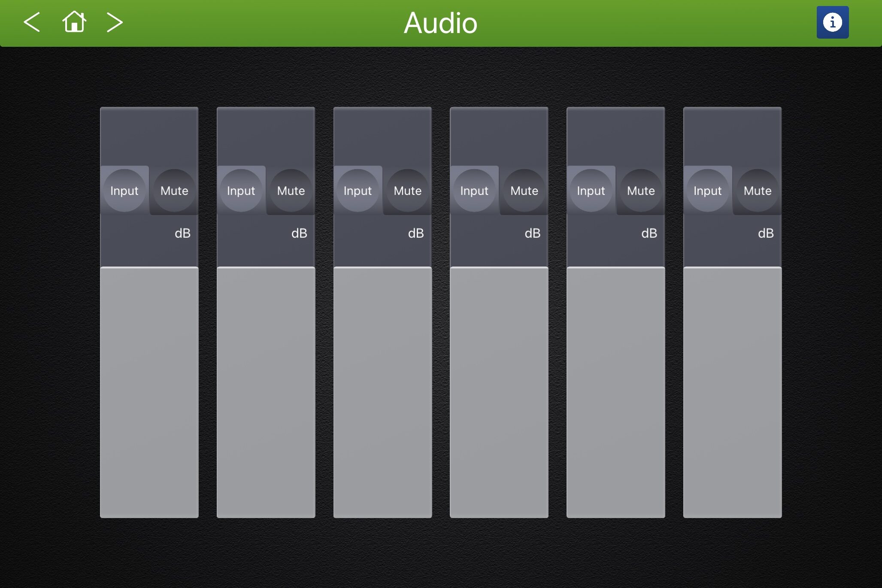The image size is (882, 588).
Task: Open the blue info icon
Action: (x=832, y=22)
